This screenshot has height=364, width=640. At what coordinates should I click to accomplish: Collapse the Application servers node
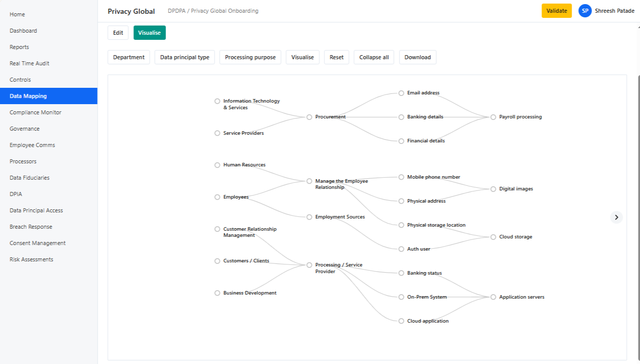tap(492, 297)
